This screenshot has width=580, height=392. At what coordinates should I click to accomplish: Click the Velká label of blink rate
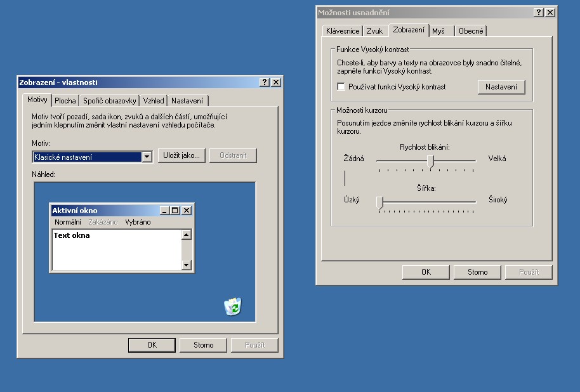pos(497,159)
